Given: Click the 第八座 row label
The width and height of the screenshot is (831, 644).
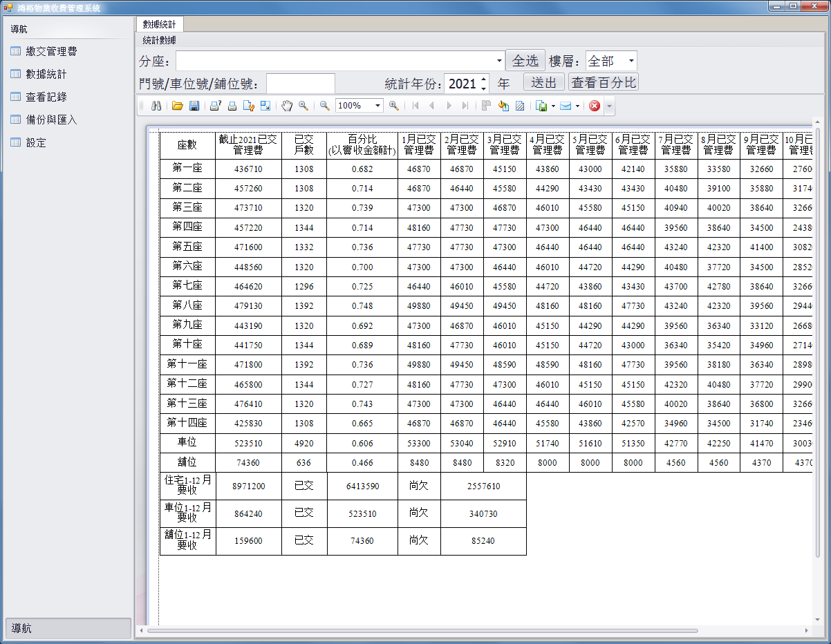Looking at the screenshot, I should click(x=187, y=305).
